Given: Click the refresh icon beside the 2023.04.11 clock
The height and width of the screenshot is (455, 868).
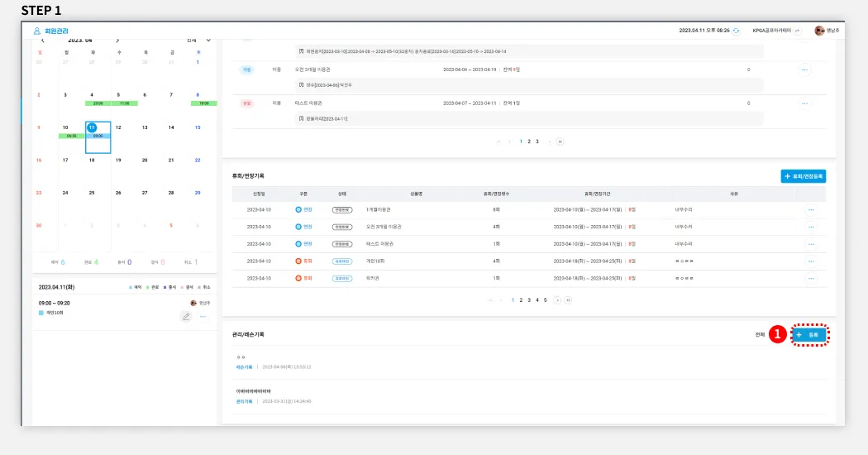Looking at the screenshot, I should pyautogui.click(x=737, y=31).
